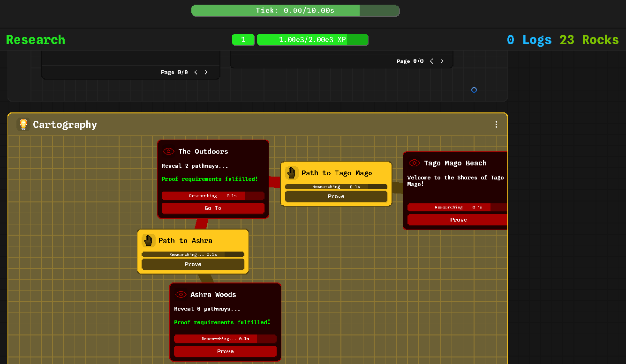Select the Research heading
626x364 pixels.
(x=36, y=40)
